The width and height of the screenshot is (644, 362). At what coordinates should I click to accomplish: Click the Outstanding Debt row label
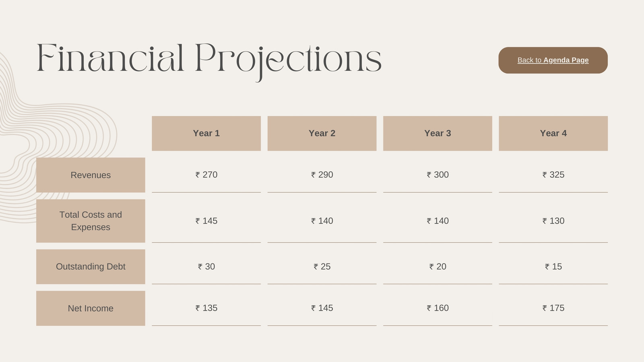pos(91,267)
